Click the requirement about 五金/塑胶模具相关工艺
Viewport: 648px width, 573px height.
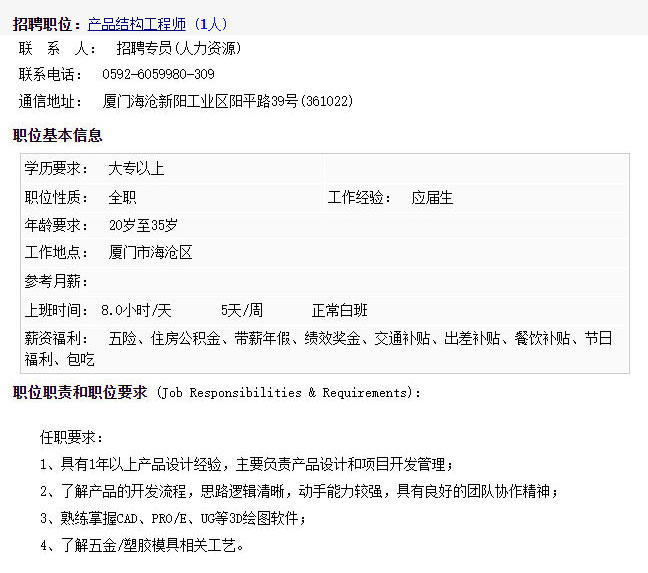[x=142, y=545]
